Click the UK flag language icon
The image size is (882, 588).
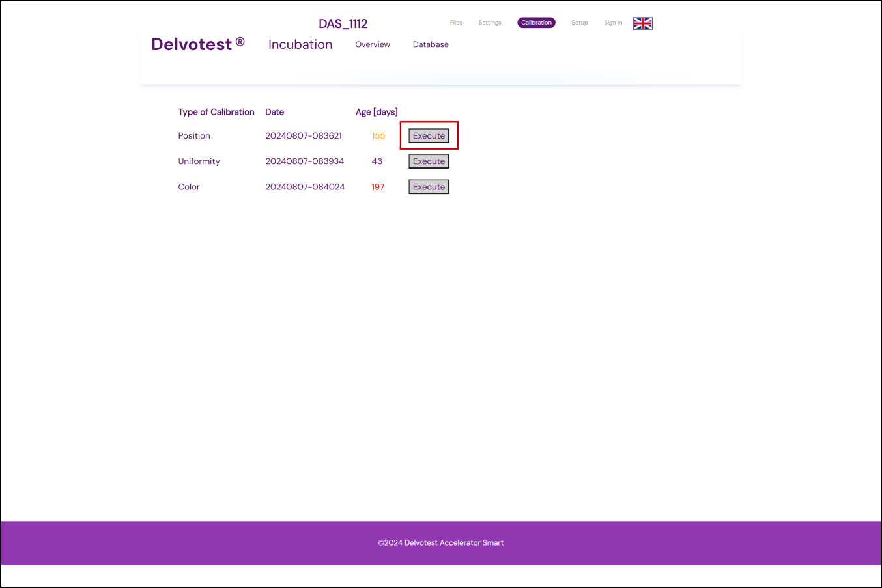pyautogui.click(x=642, y=23)
